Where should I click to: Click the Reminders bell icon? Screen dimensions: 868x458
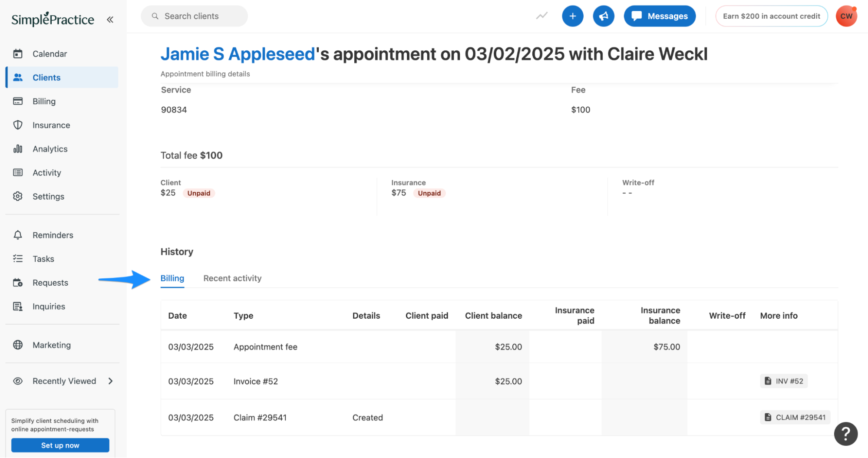(x=18, y=235)
